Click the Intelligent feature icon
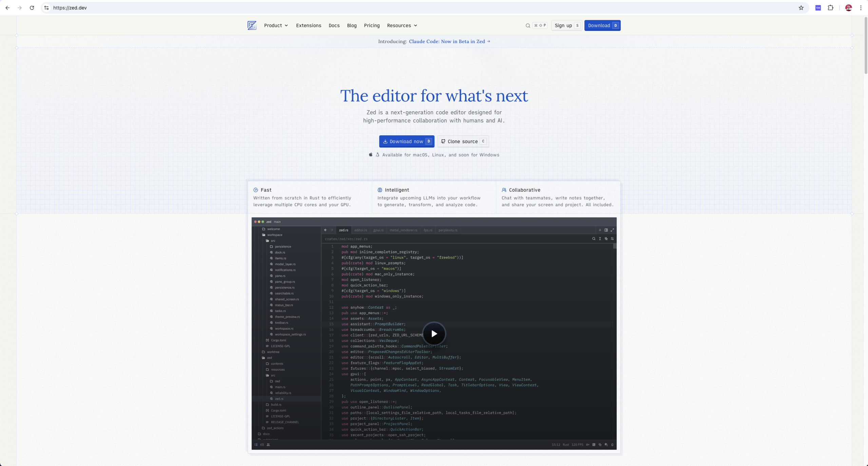 380,190
